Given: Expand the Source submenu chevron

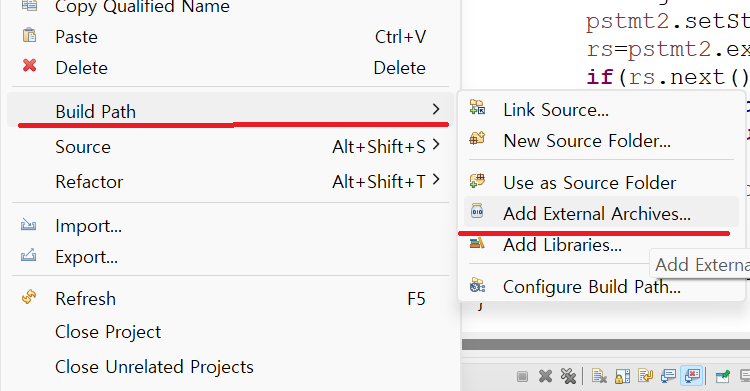Looking at the screenshot, I should pos(435,144).
